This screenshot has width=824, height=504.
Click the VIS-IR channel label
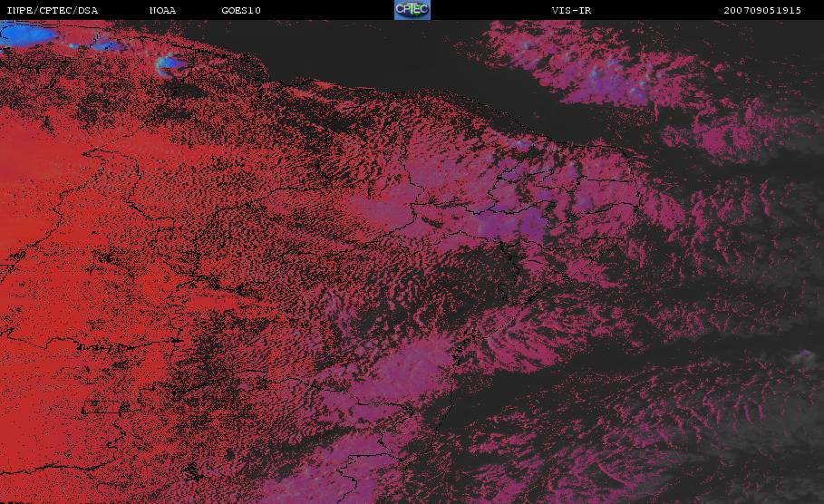571,11
